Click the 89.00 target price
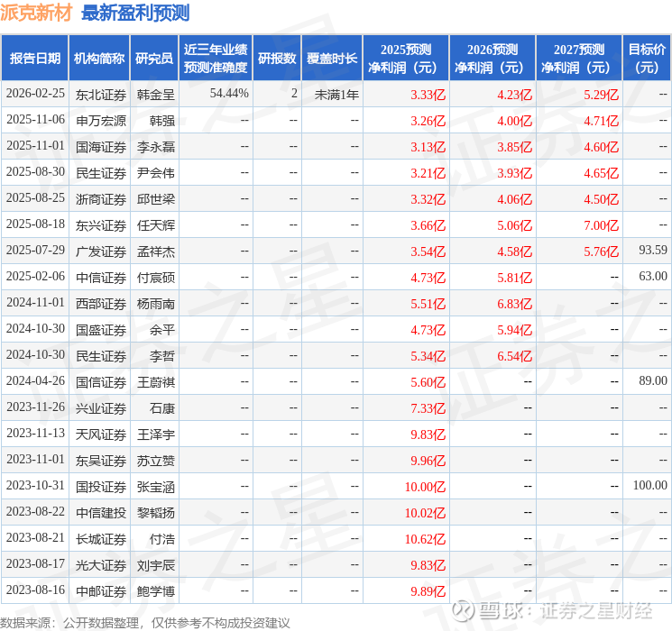This screenshot has height=631, width=672. tap(653, 380)
